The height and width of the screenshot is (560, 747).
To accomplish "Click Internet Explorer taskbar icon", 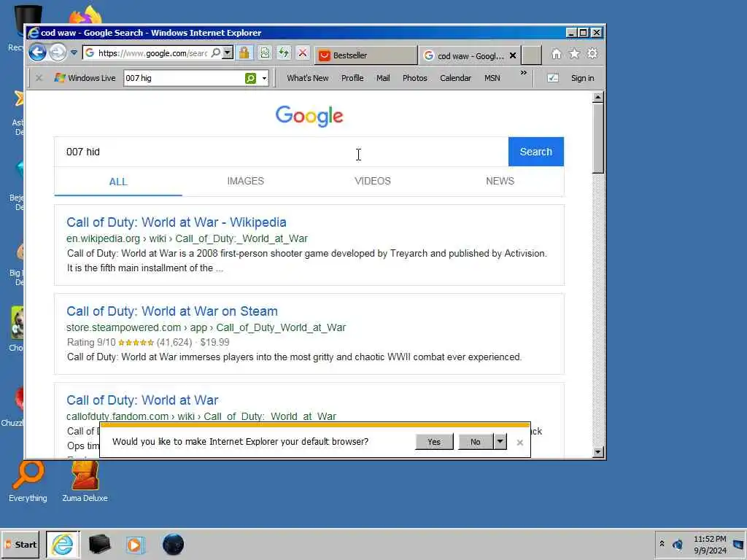I will coord(63,544).
